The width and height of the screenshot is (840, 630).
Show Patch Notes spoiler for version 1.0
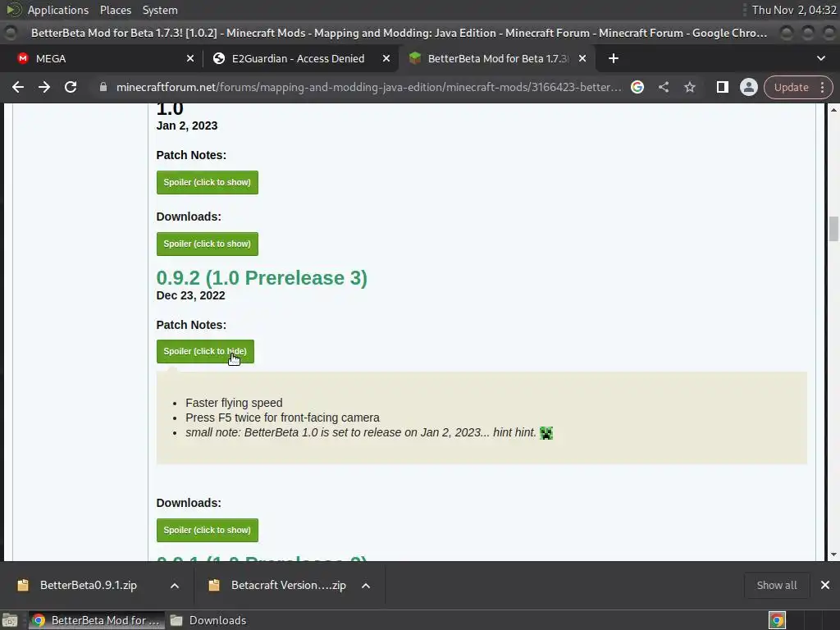[208, 182]
